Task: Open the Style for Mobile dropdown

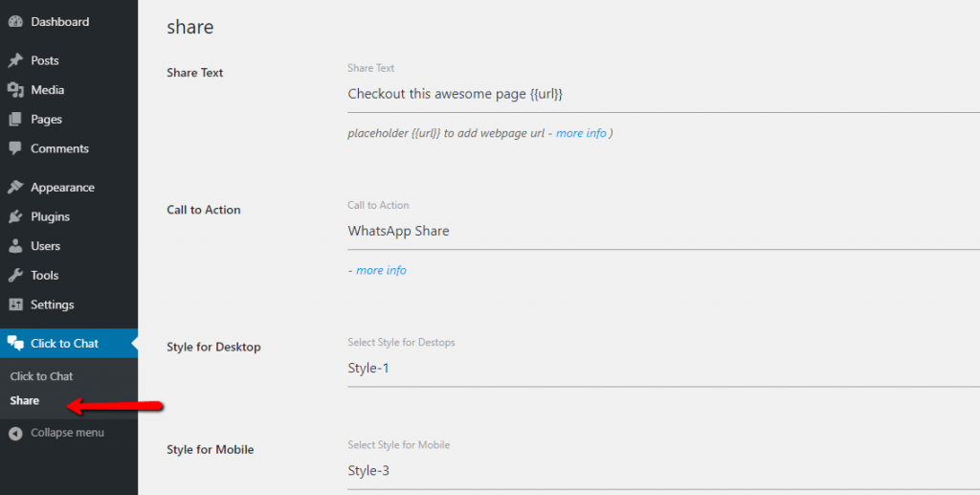Action: [x=664, y=471]
